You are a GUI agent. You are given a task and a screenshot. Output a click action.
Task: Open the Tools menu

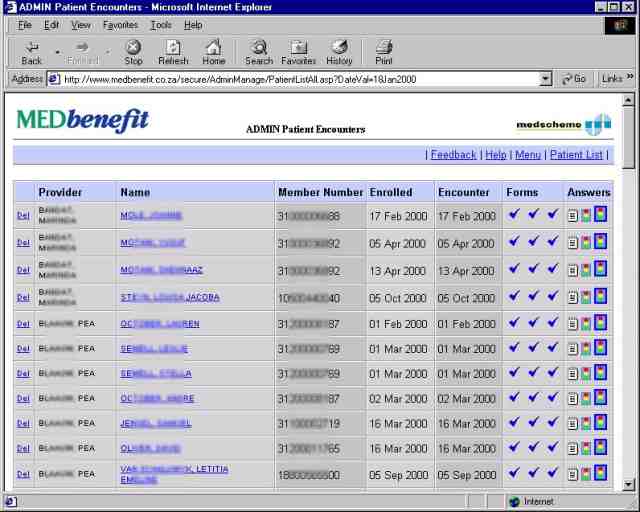click(x=160, y=24)
